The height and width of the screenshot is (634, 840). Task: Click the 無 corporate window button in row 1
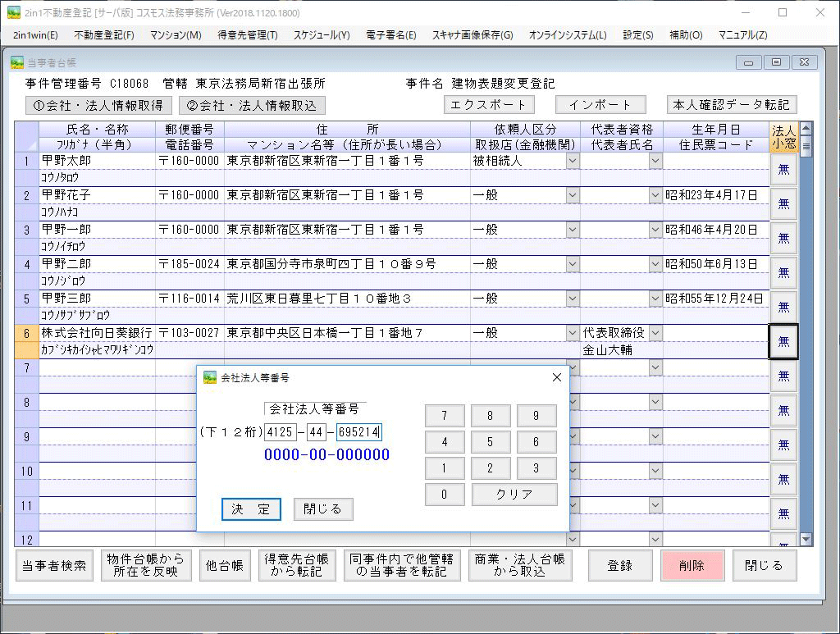(x=783, y=169)
